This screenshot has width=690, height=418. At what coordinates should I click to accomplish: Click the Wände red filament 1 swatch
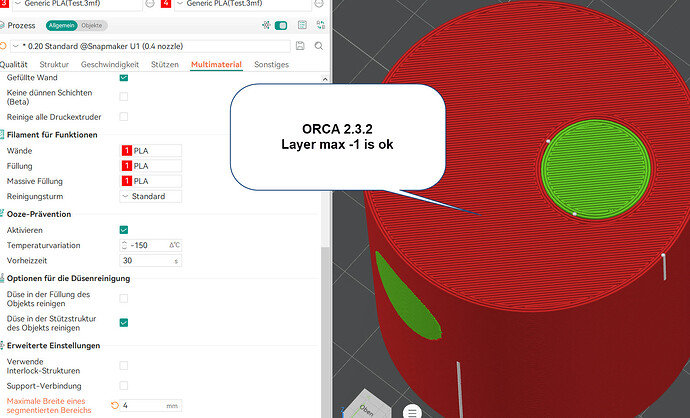click(x=127, y=150)
